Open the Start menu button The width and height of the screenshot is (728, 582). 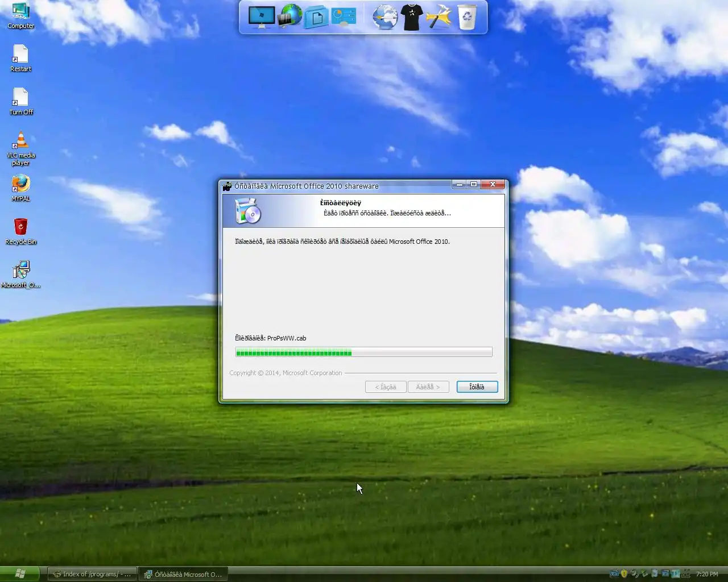[x=19, y=573]
